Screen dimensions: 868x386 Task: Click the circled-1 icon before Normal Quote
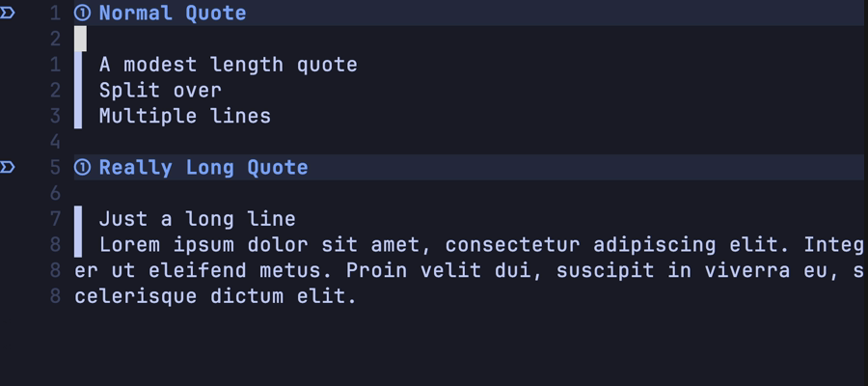coord(82,14)
